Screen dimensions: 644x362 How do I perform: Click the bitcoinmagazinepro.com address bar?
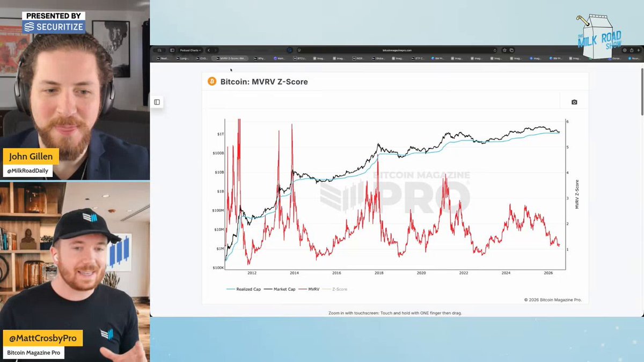pos(397,50)
